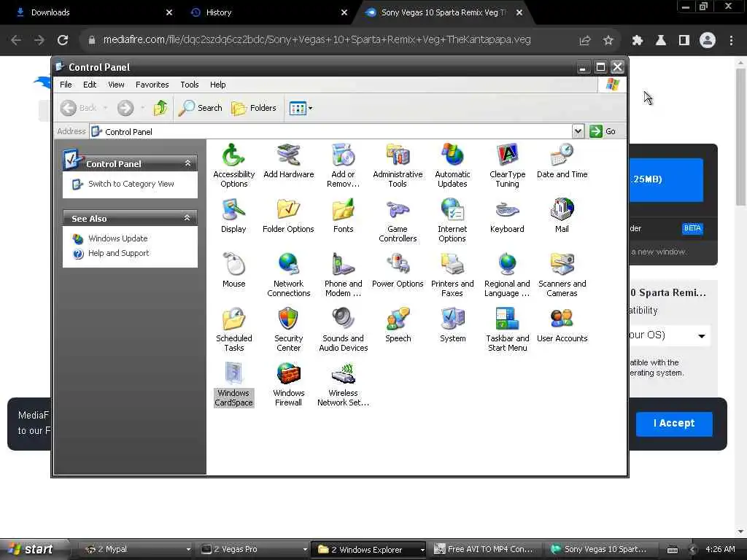The height and width of the screenshot is (560, 747).
Task: Open Administrative Tools
Action: 398,166
